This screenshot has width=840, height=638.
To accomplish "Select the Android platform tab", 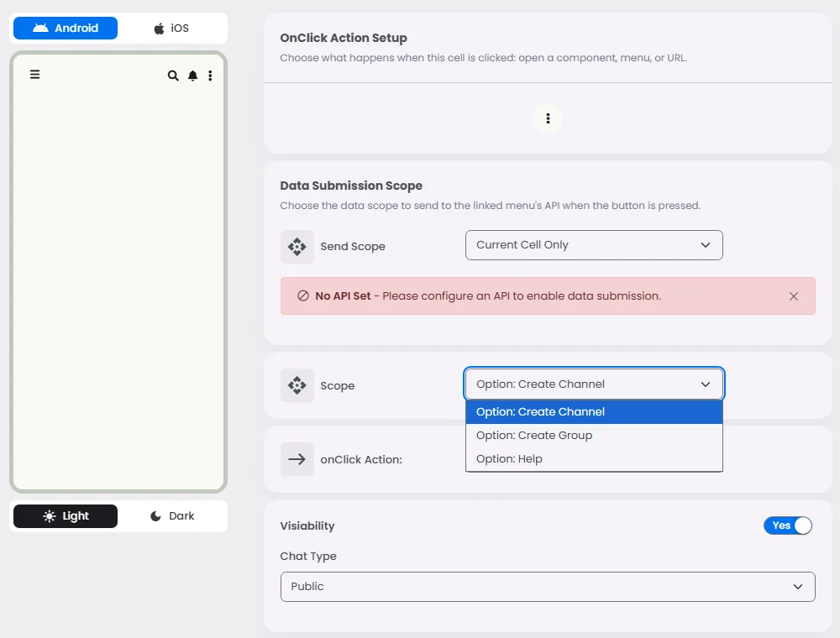I will pyautogui.click(x=66, y=29).
